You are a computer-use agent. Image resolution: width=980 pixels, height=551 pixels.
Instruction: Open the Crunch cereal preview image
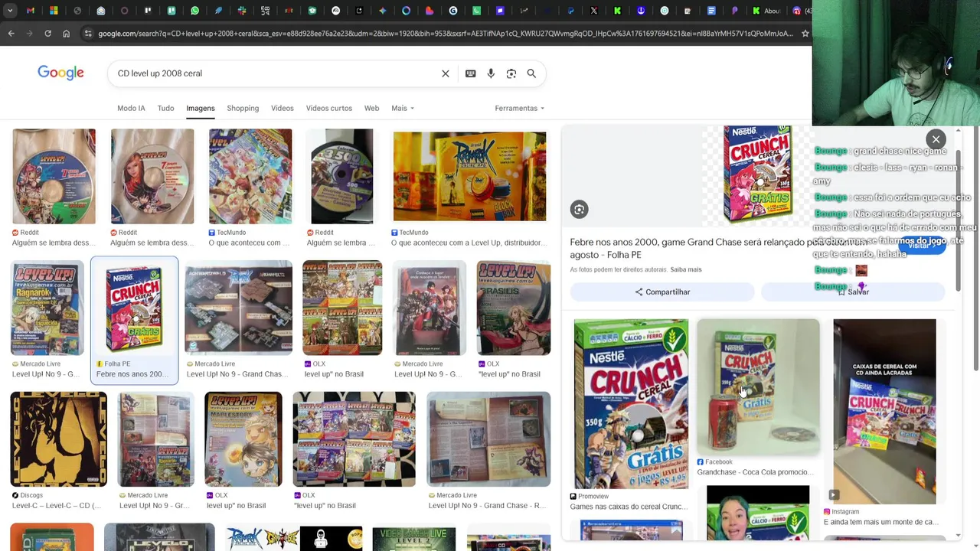point(757,174)
